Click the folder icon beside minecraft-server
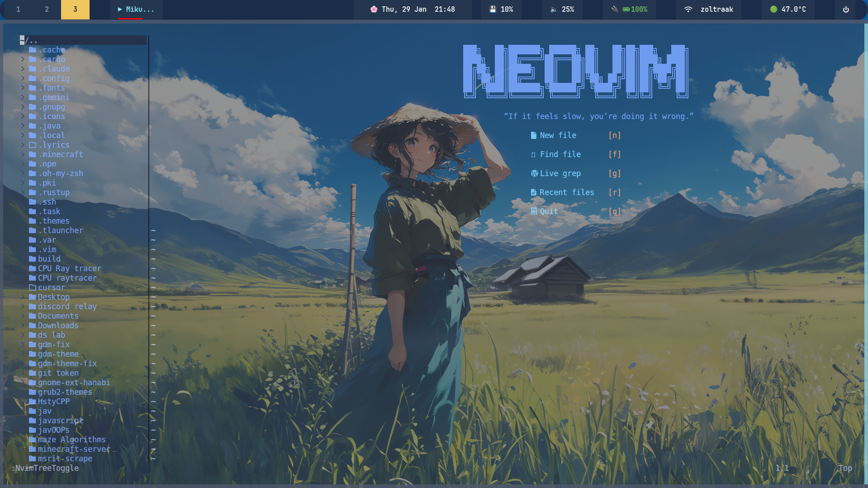The image size is (868, 488). [x=33, y=449]
